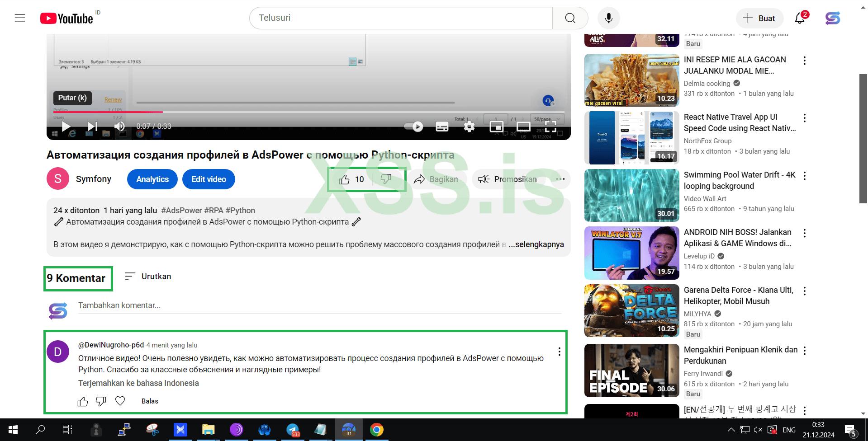Open Telegram from the taskbar
This screenshot has width=868, height=441.
click(293, 430)
